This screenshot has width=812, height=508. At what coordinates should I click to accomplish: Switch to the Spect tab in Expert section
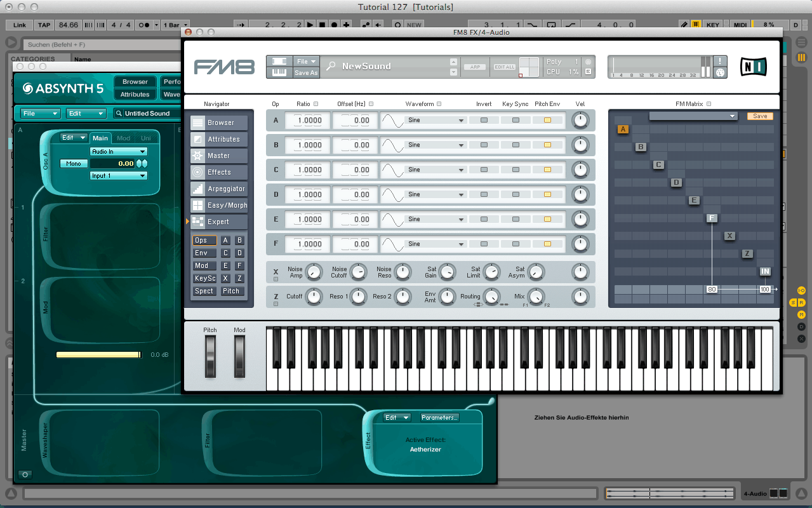point(204,291)
